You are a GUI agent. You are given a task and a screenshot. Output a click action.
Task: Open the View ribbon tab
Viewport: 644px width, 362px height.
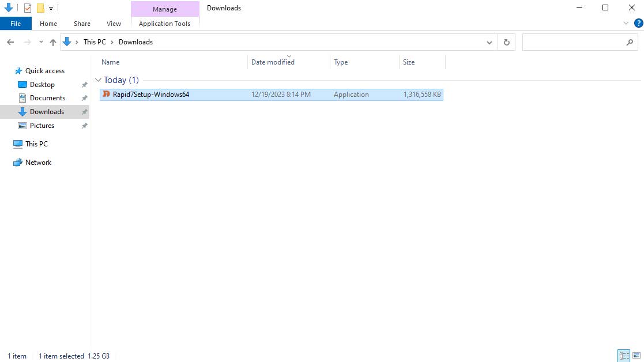point(114,24)
